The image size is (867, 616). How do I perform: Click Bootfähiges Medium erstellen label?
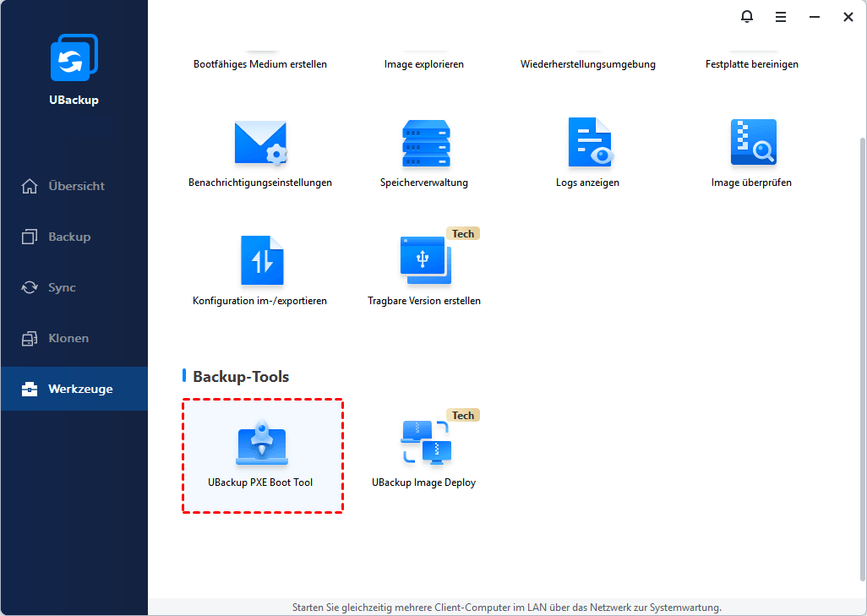(x=260, y=64)
